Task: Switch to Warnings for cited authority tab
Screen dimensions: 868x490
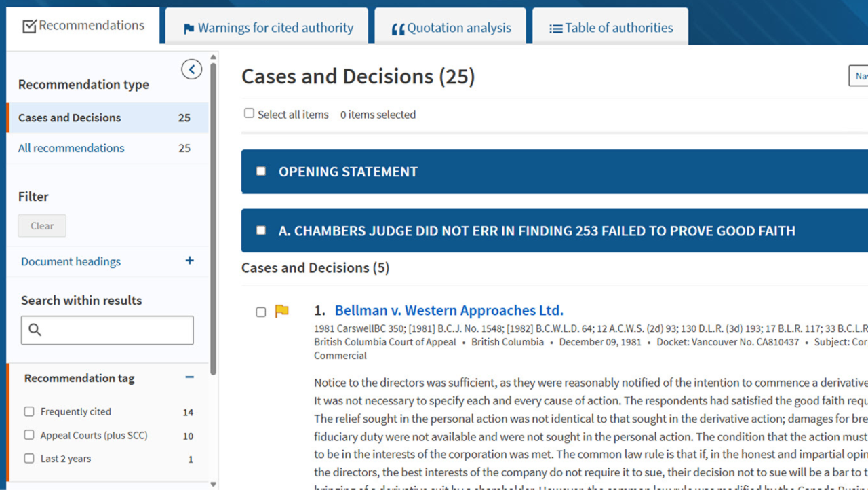Action: [275, 28]
